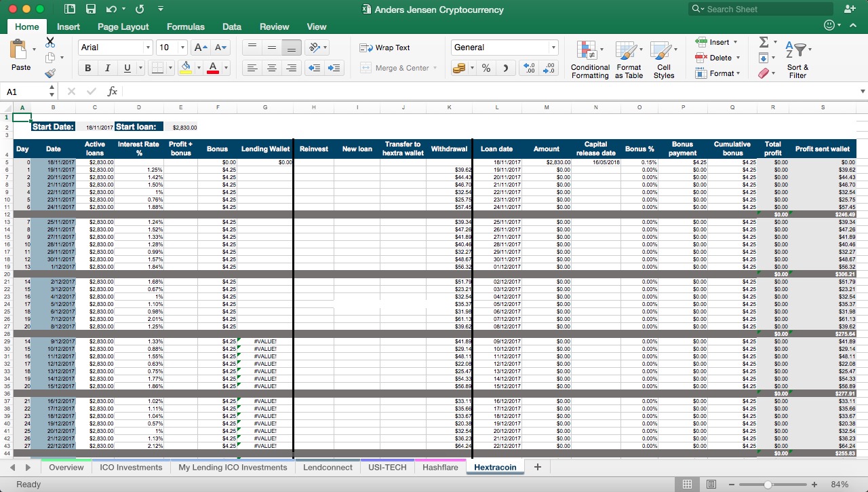Add a new sheet with plus button

coord(538,468)
